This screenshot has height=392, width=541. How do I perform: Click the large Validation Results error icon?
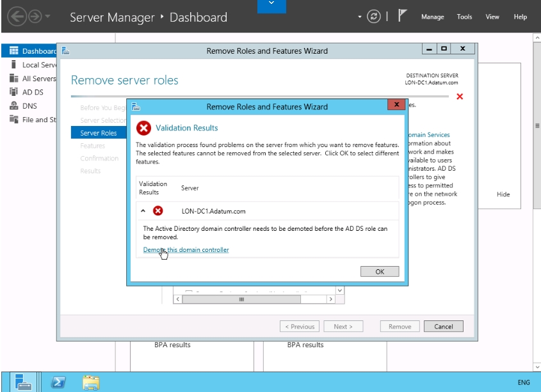pos(143,128)
